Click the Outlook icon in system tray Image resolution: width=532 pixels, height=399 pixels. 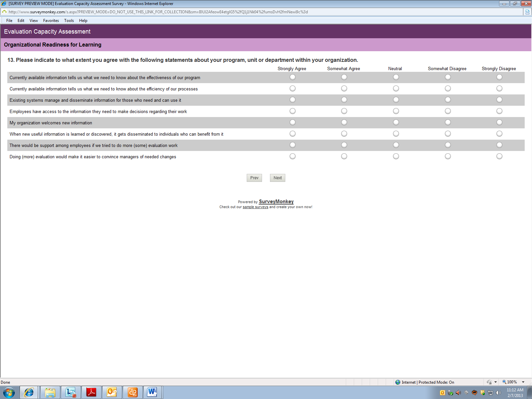coord(443,393)
